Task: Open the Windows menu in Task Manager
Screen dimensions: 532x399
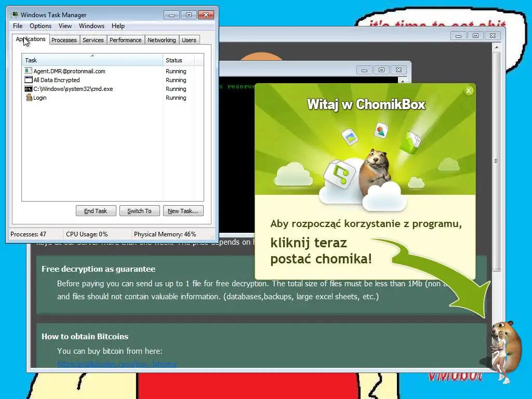Action: tap(91, 26)
